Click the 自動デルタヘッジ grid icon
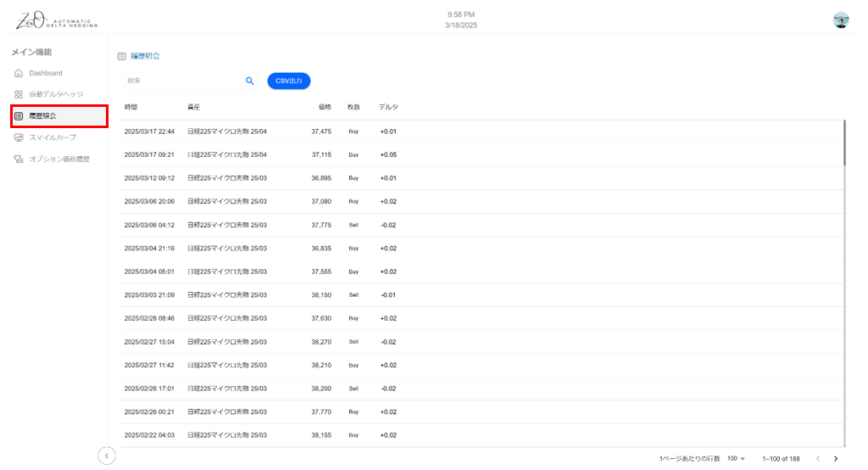 click(x=19, y=94)
